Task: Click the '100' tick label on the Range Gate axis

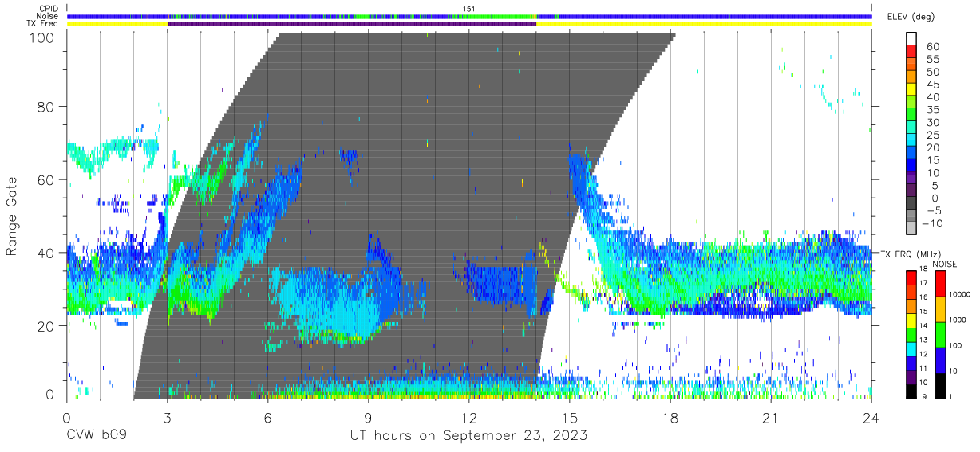Action: tap(43, 37)
